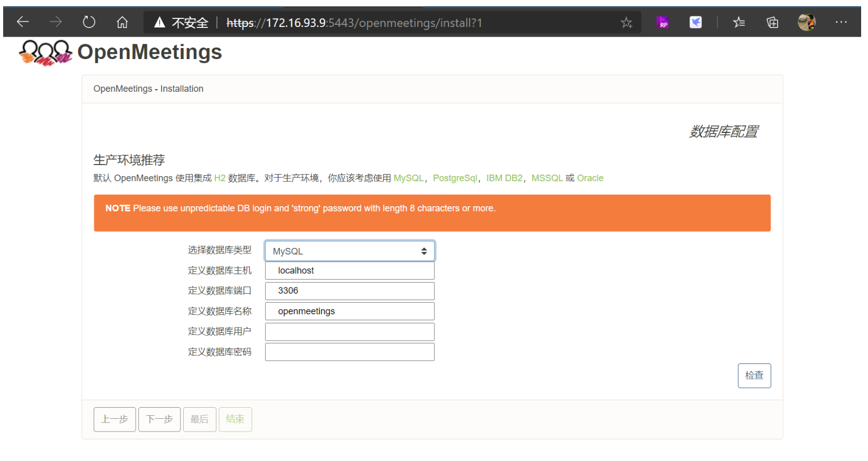Click the database password input field
The height and width of the screenshot is (461, 868).
pos(350,352)
